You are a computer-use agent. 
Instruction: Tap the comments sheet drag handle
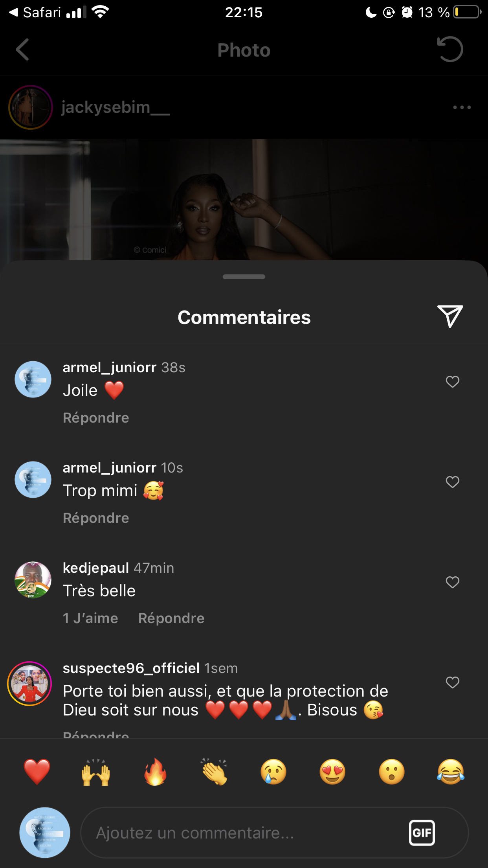244,277
